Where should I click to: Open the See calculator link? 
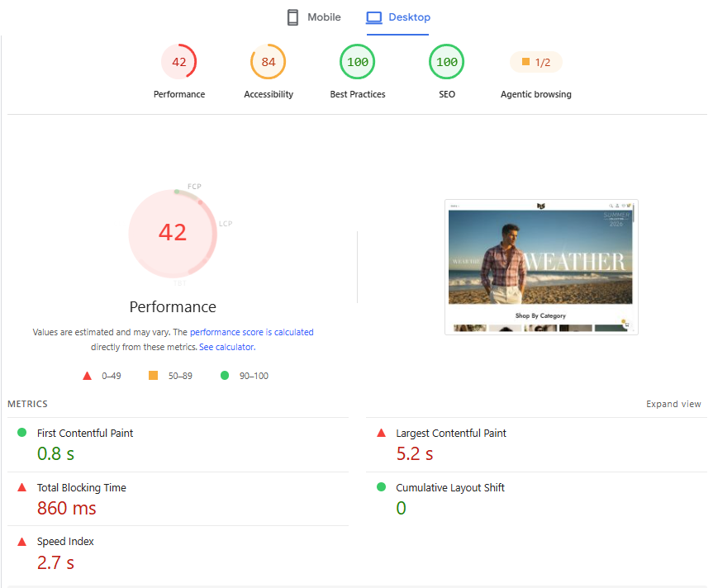pyautogui.click(x=227, y=347)
